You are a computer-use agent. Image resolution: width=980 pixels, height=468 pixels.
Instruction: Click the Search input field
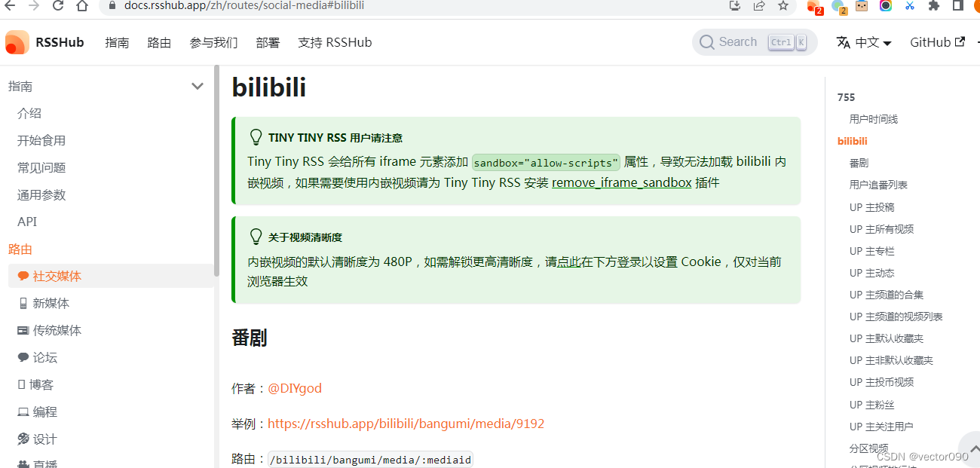tap(755, 42)
